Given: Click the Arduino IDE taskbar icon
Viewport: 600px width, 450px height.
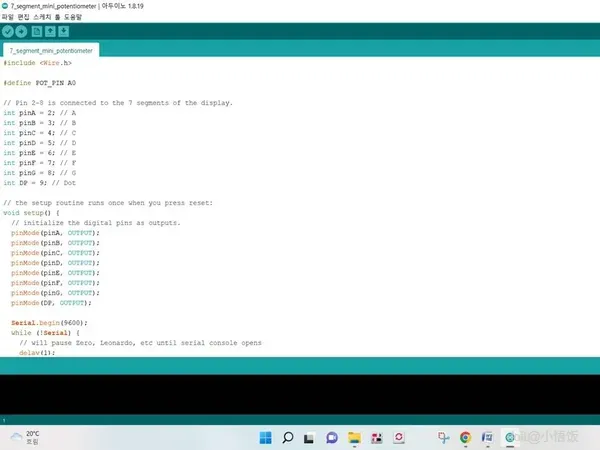Looking at the screenshot, I should coord(510,437).
